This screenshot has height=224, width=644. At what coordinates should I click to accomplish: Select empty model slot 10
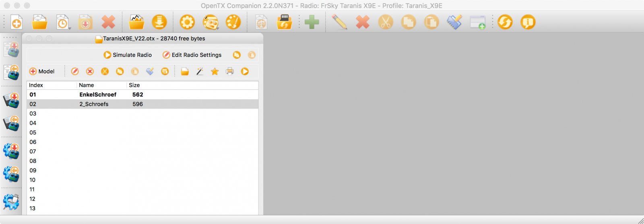(x=142, y=180)
